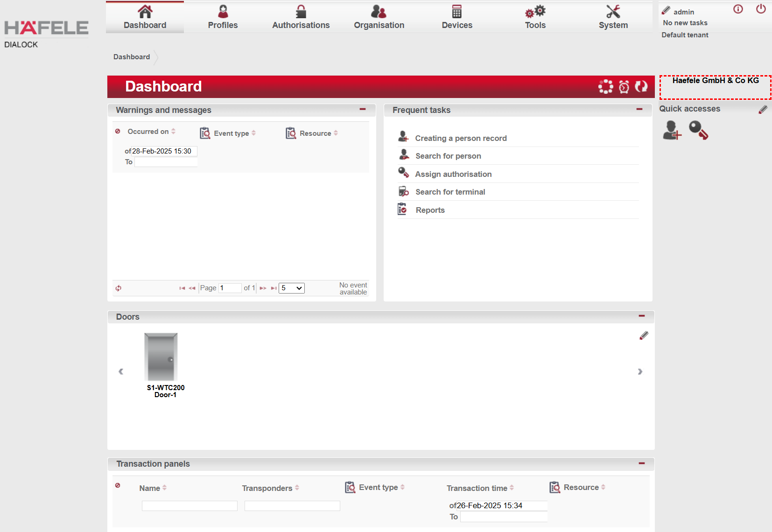Open the Devices menu
This screenshot has width=772, height=532.
click(x=457, y=17)
